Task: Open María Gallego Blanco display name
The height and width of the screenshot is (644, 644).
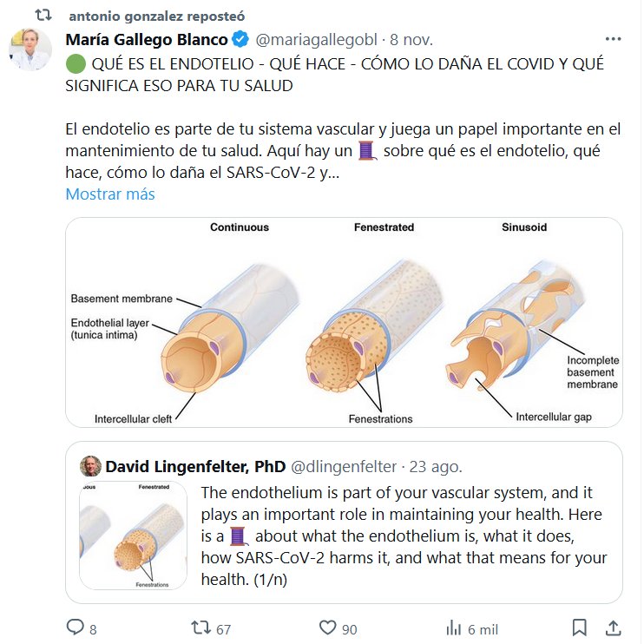Action: (147, 41)
